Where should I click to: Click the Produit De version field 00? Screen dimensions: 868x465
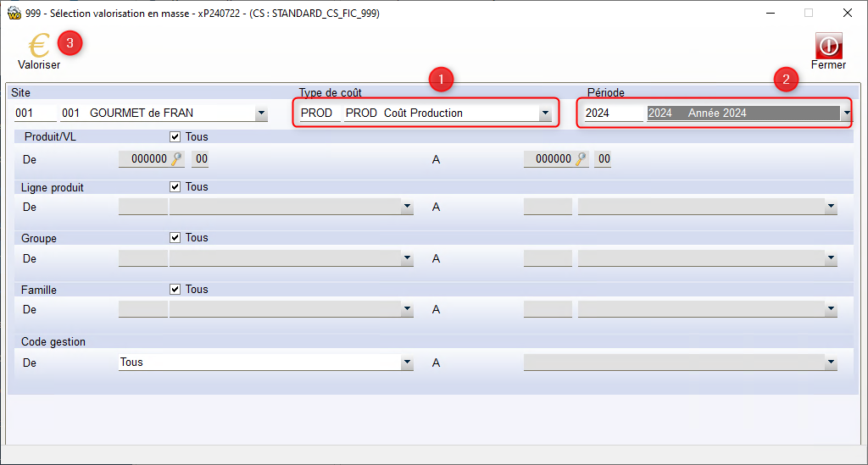click(201, 158)
